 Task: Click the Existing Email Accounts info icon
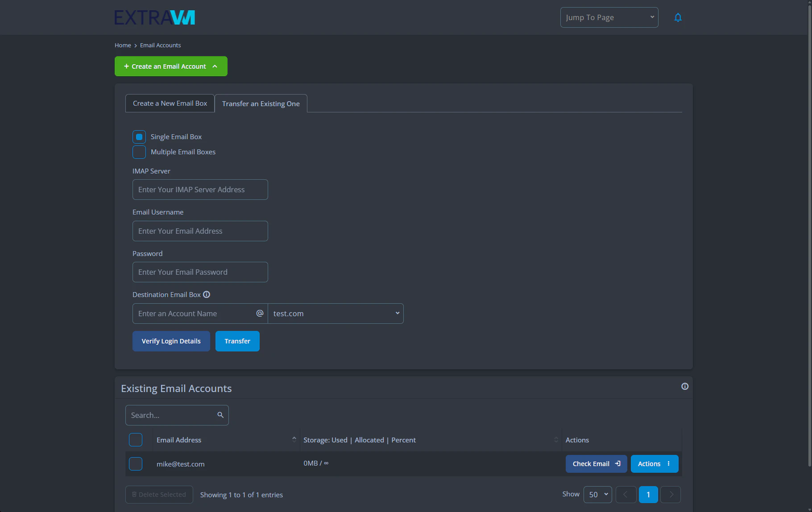coord(685,386)
